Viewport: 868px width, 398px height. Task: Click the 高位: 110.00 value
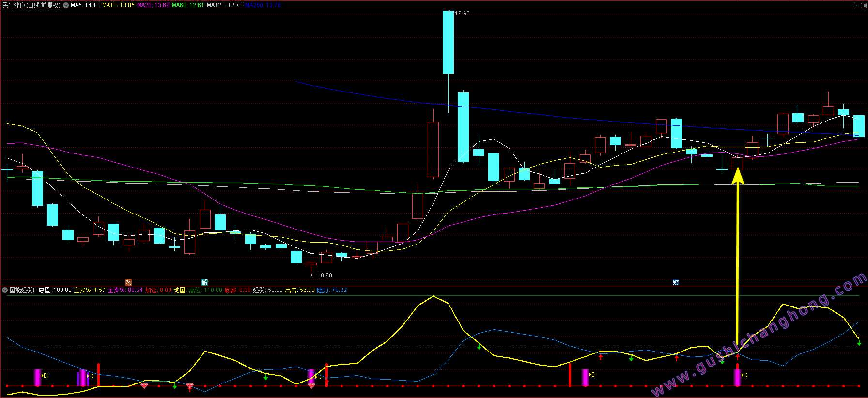click(x=206, y=290)
